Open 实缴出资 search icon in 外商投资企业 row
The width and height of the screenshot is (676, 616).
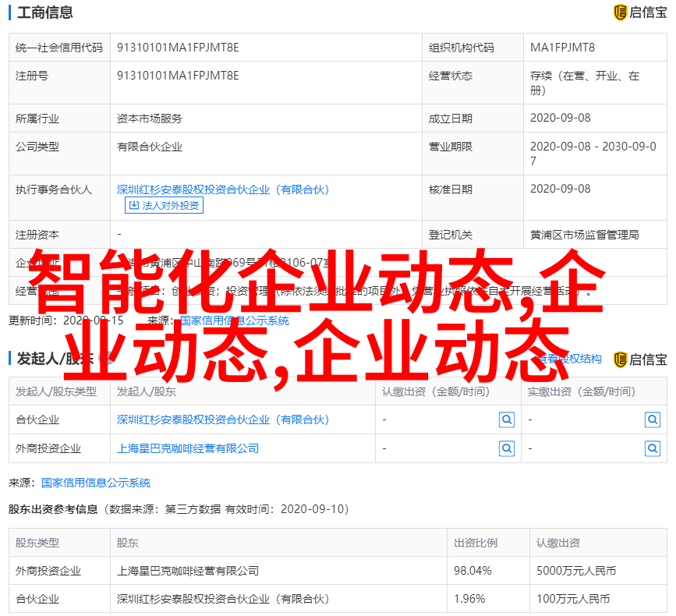point(653,449)
